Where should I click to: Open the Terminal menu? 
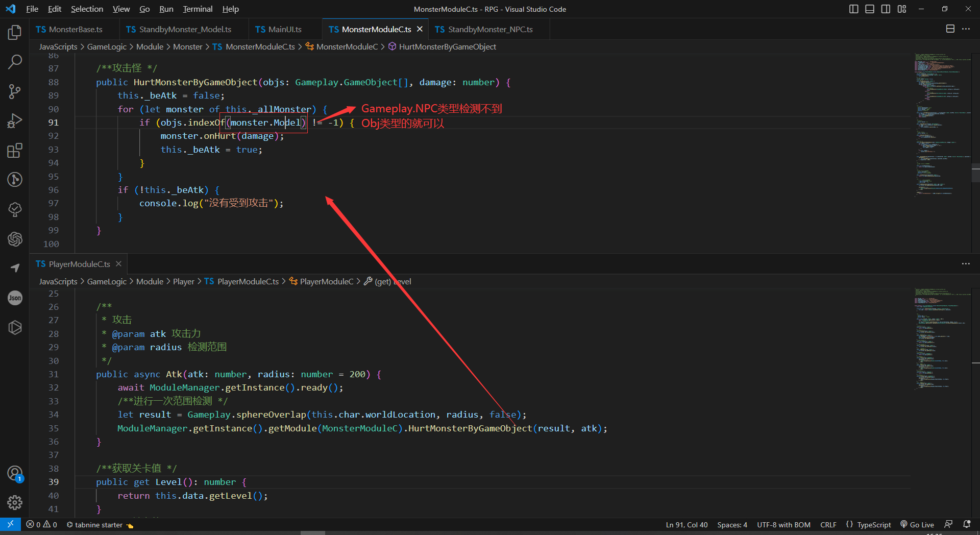point(198,9)
